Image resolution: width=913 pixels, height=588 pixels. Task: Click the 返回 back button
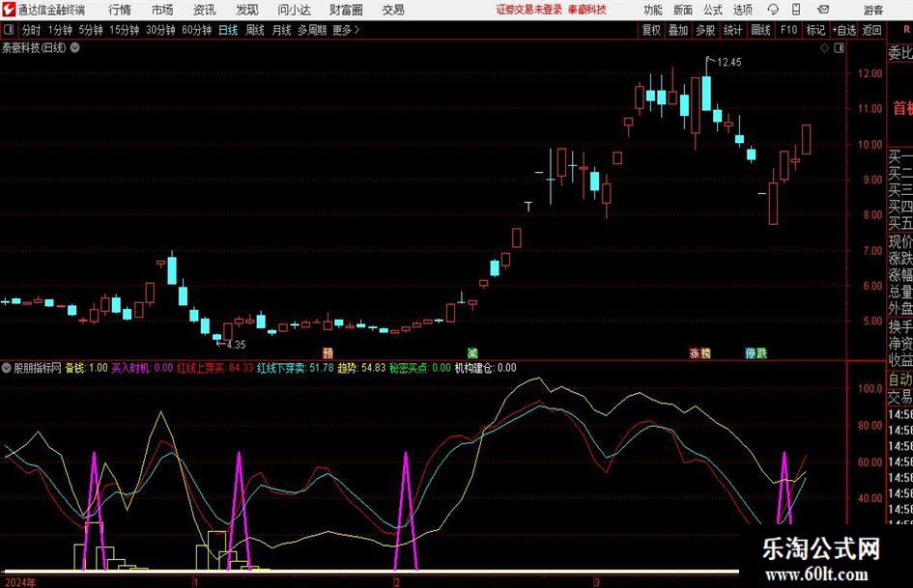(871, 30)
